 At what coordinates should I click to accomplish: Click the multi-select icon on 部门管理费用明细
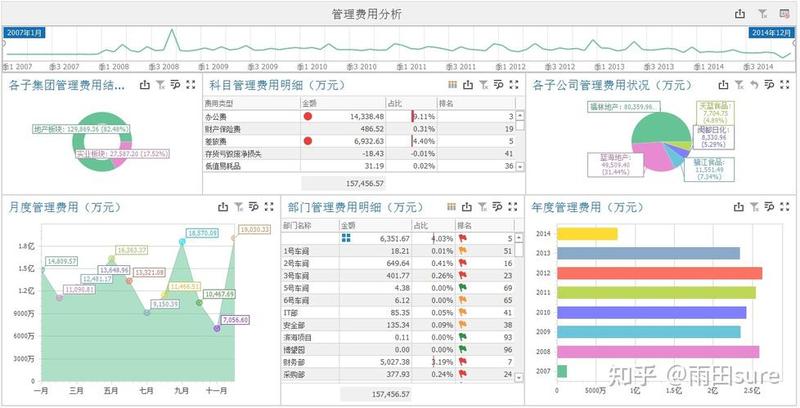point(497,207)
